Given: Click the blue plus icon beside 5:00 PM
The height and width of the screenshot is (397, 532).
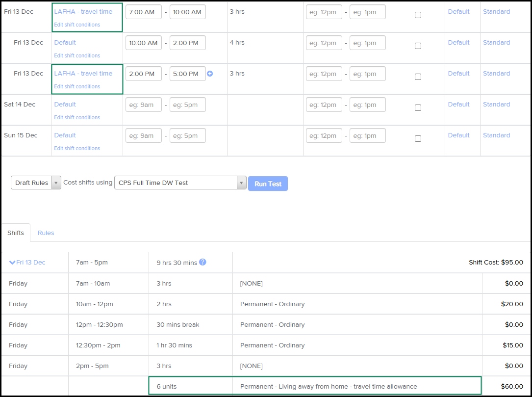Looking at the screenshot, I should click(210, 74).
